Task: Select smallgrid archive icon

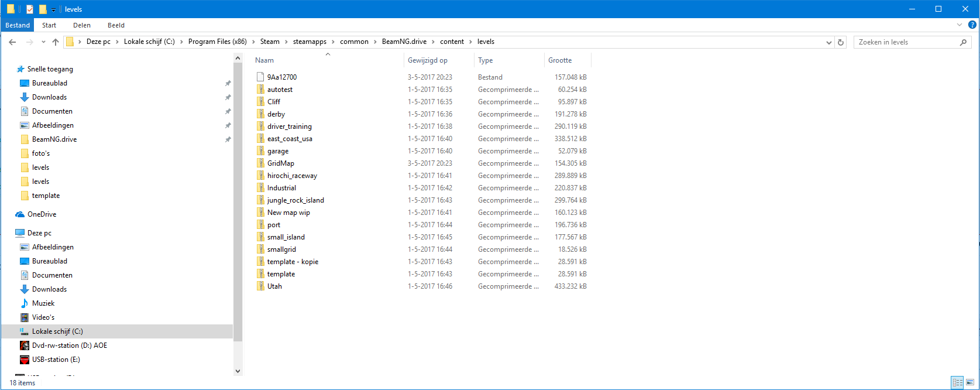Action: [x=261, y=249]
